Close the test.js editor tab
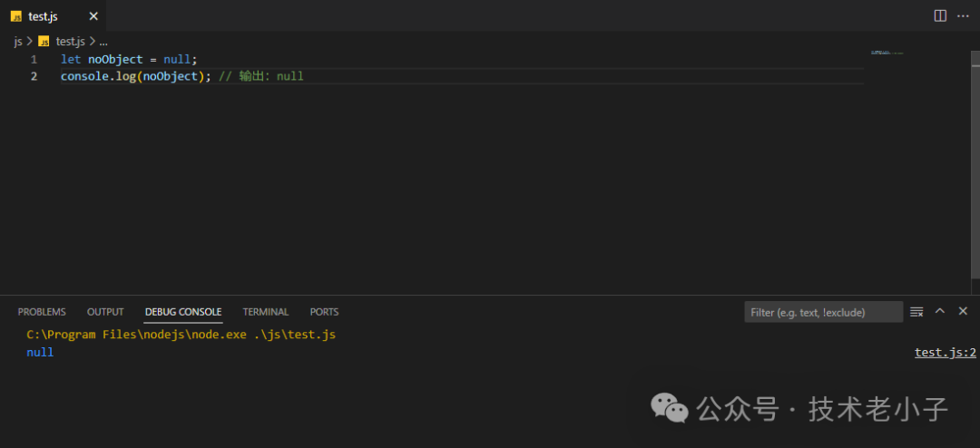The image size is (980, 448). (x=93, y=16)
